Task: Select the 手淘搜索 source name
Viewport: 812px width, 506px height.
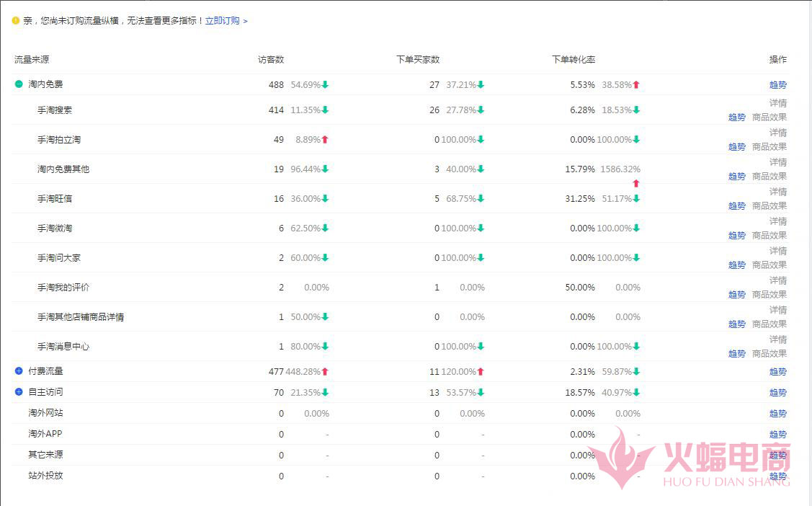Action: [x=54, y=110]
